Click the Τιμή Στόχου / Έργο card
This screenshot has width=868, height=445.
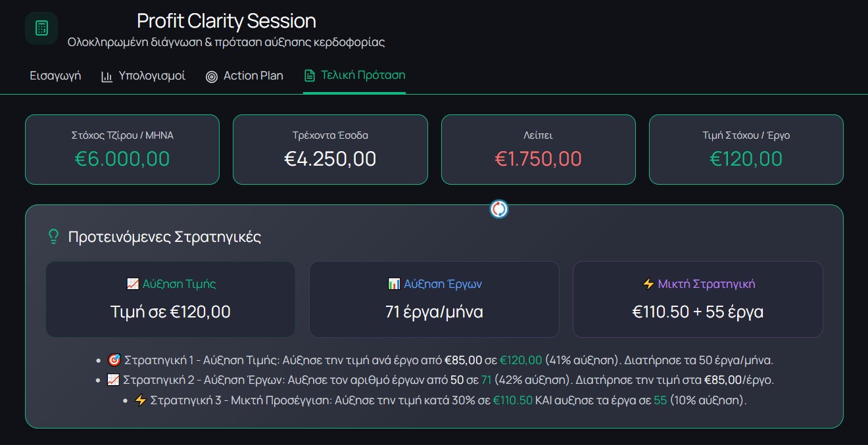pyautogui.click(x=746, y=149)
